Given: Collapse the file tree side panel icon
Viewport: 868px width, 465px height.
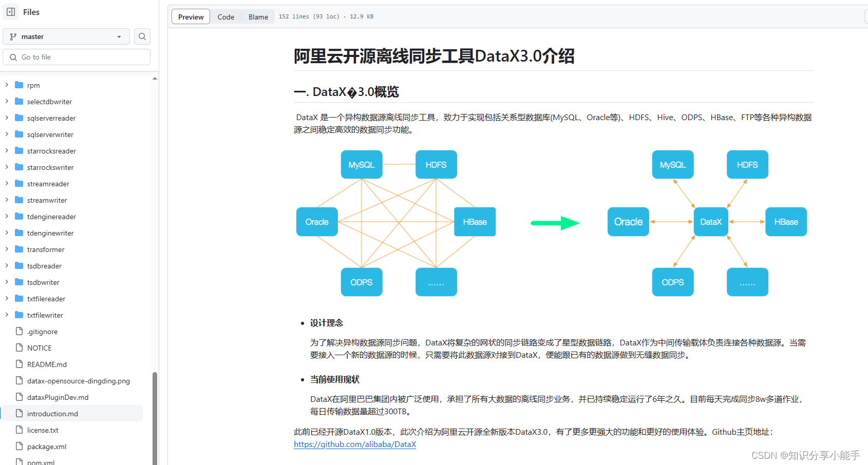Looking at the screenshot, I should (x=11, y=12).
